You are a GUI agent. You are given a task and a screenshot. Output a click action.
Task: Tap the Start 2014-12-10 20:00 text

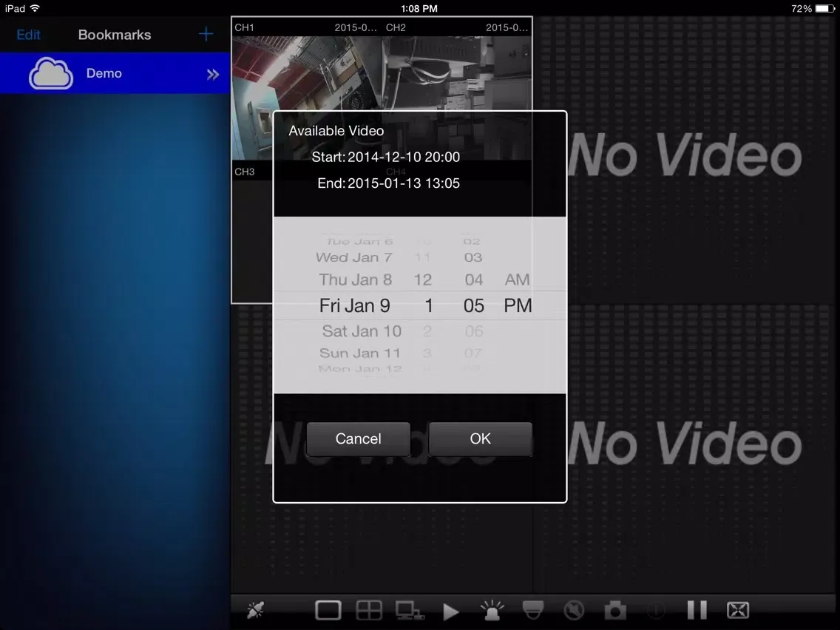pyautogui.click(x=386, y=157)
